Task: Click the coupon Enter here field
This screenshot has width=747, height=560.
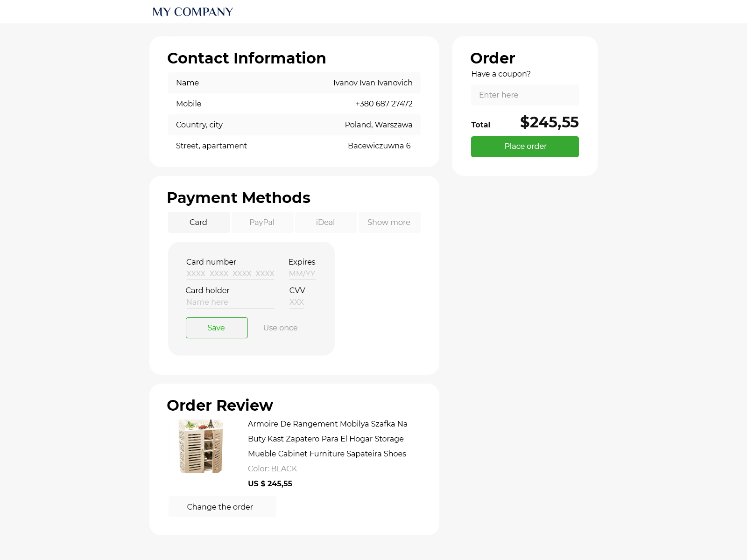Action: click(525, 95)
